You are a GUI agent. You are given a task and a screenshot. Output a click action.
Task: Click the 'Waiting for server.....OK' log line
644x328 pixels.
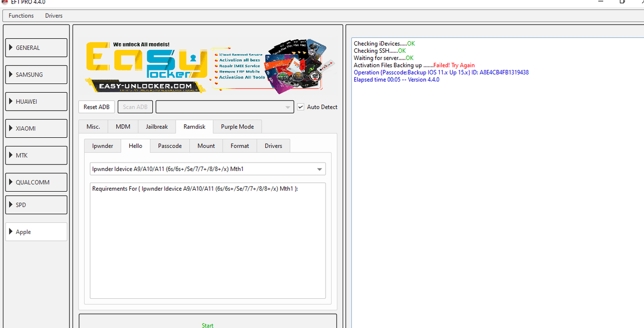click(383, 58)
